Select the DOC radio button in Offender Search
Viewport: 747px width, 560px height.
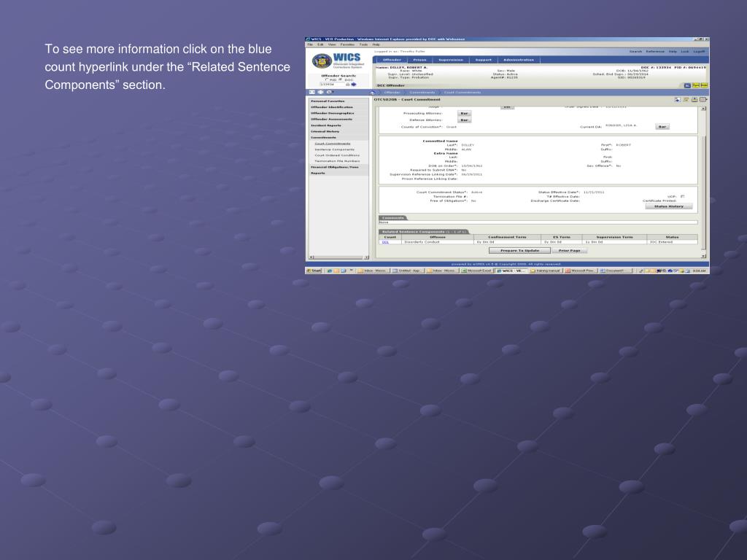point(340,79)
